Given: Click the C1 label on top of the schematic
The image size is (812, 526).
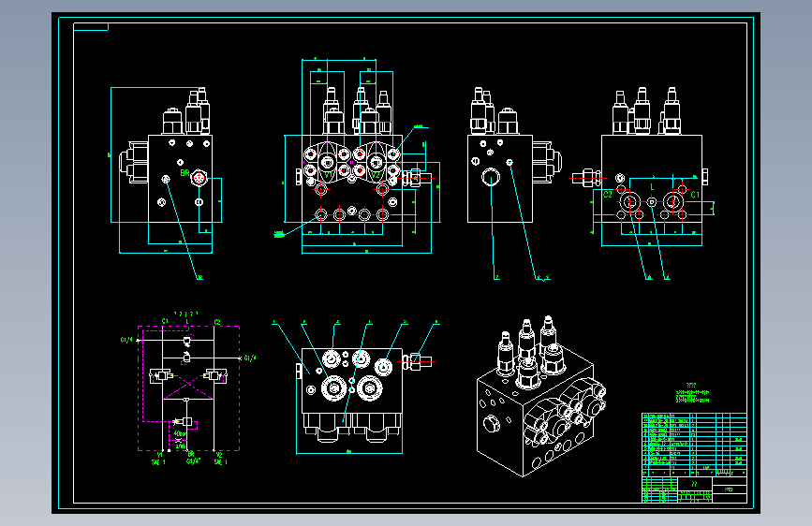Looking at the screenshot, I should coord(165,322).
